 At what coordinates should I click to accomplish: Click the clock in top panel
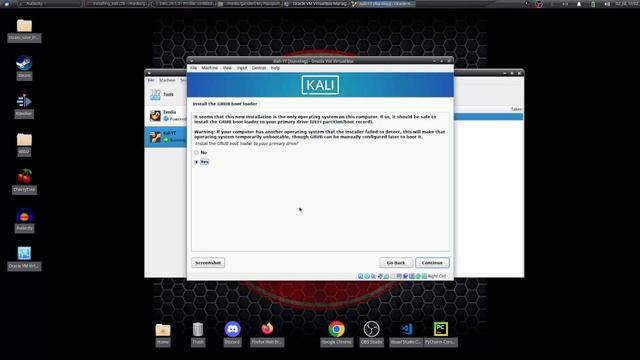click(x=627, y=4)
